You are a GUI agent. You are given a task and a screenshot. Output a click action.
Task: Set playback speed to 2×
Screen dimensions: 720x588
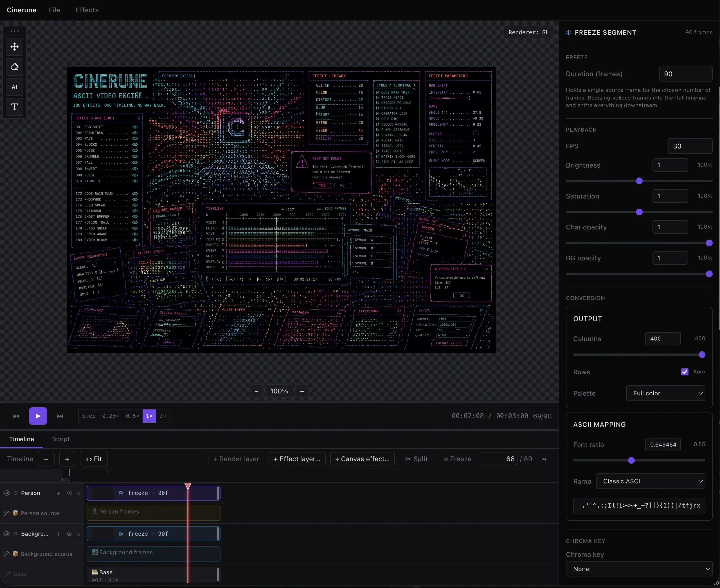point(163,416)
